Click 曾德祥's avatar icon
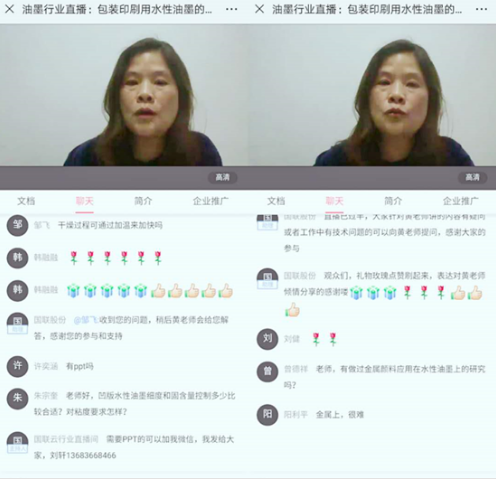 pyautogui.click(x=267, y=371)
